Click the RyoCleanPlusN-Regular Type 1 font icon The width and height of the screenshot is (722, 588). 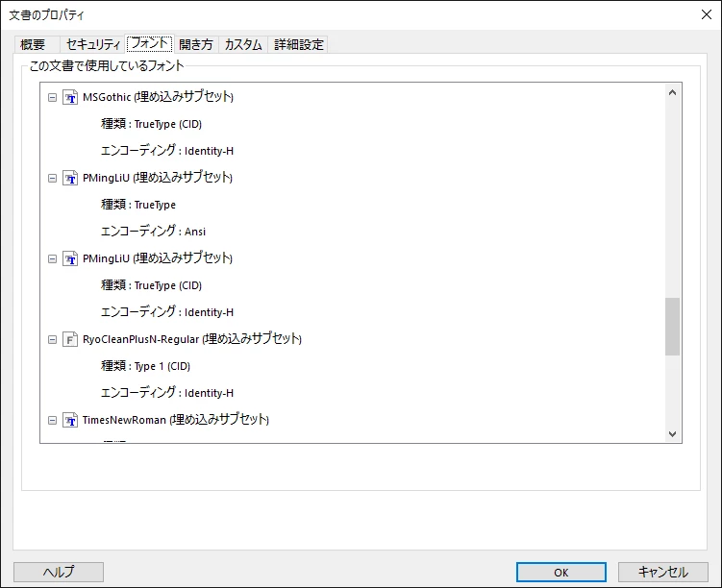(70, 339)
